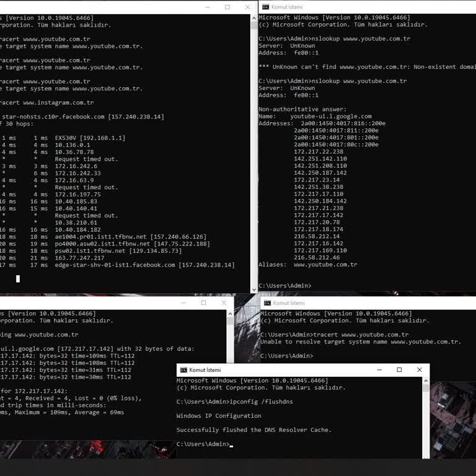Click hop address 10.36.78.78
This screenshot has height=476, width=476.
pyautogui.click(x=74, y=152)
